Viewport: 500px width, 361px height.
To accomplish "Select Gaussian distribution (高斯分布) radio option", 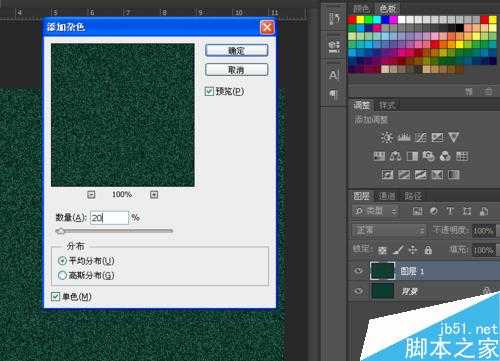I will click(x=62, y=275).
